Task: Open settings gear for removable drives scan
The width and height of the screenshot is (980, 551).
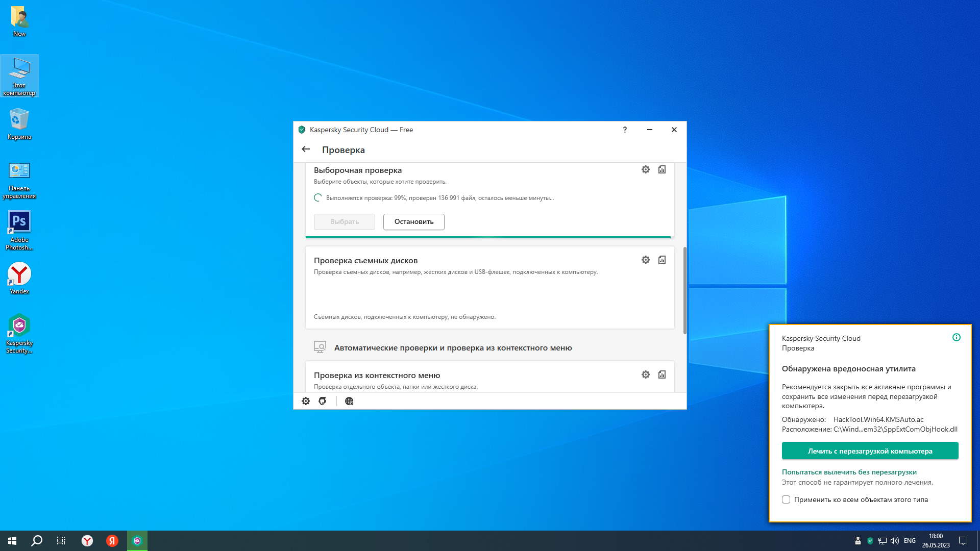Action: (646, 260)
